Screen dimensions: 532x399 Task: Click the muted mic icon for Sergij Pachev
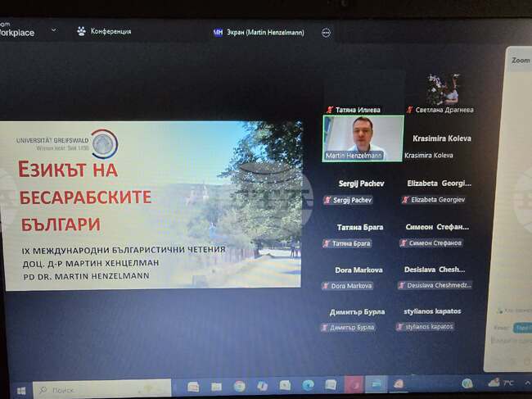point(327,200)
